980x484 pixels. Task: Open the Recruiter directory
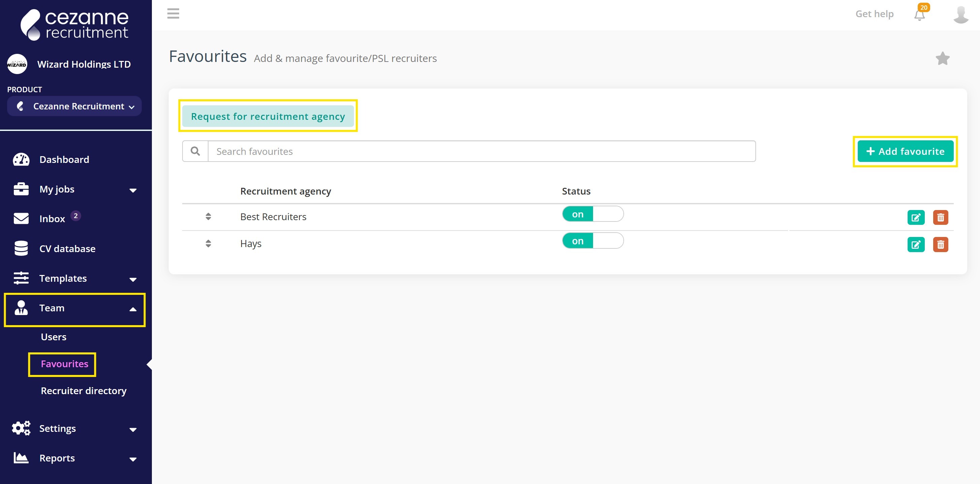pyautogui.click(x=84, y=391)
